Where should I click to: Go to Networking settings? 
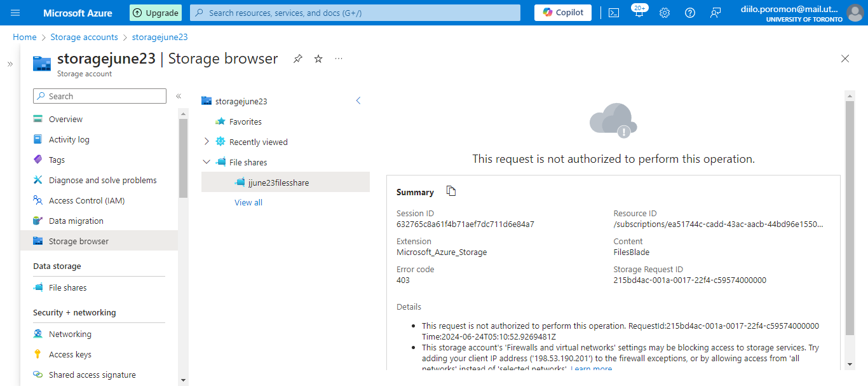tap(70, 334)
